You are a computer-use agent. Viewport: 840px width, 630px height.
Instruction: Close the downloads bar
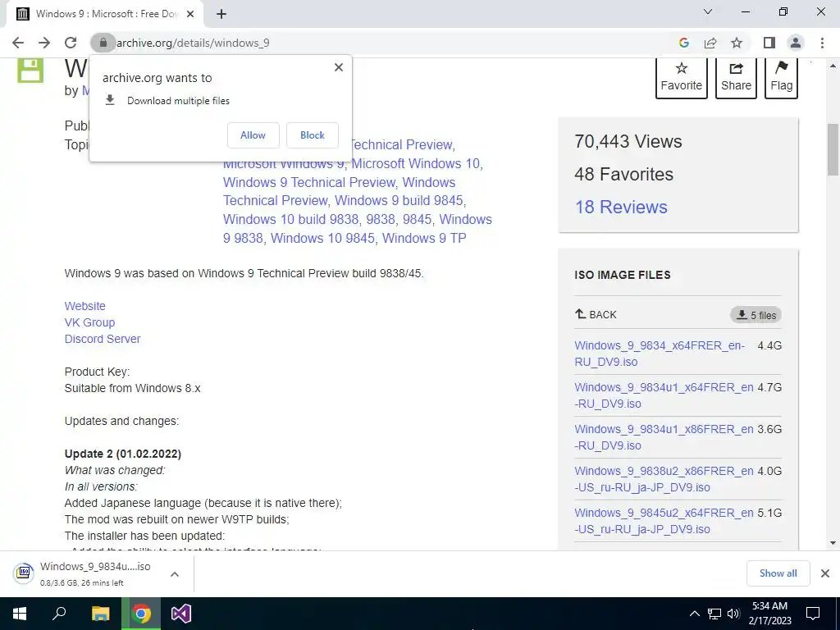pos(825,573)
